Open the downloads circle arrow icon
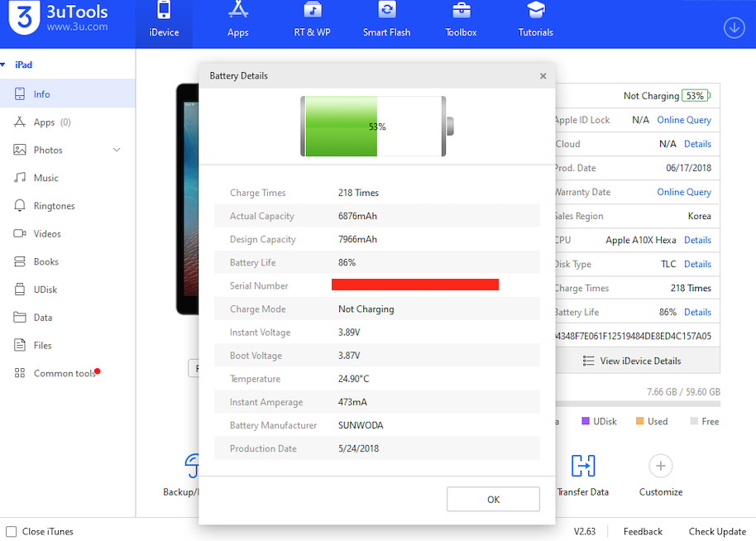Viewport: 756px width, 541px height. pyautogui.click(x=734, y=27)
